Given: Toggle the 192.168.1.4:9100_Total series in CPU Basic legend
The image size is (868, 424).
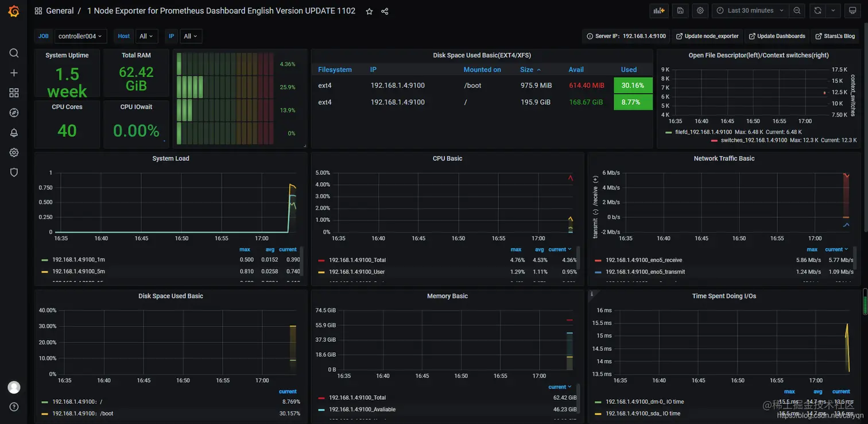Looking at the screenshot, I should 357,260.
